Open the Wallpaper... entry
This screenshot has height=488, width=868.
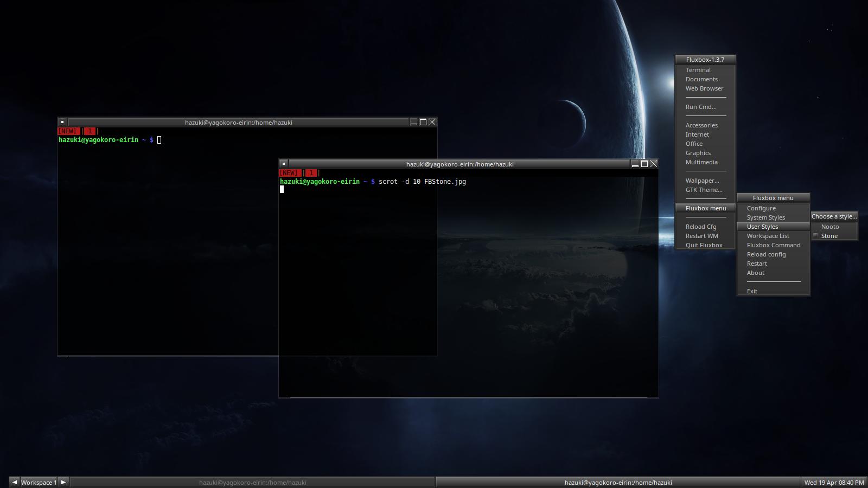click(705, 181)
